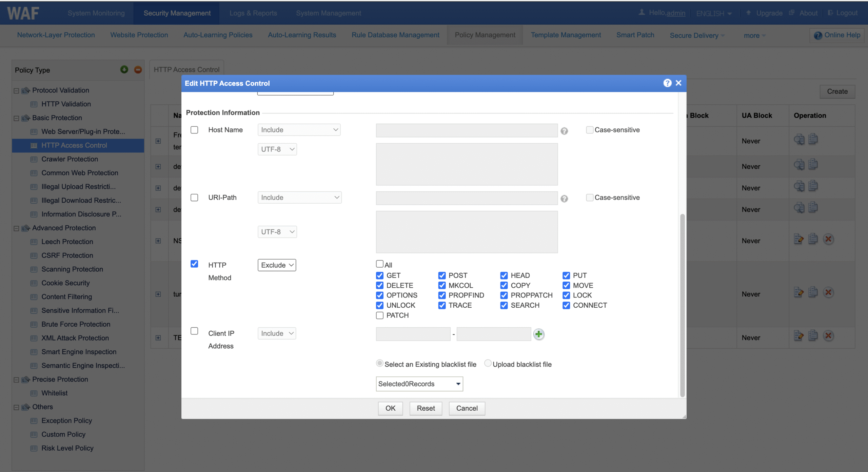Click the dialog's vertical scrollbar
The width and height of the screenshot is (868, 472).
coord(682,305)
